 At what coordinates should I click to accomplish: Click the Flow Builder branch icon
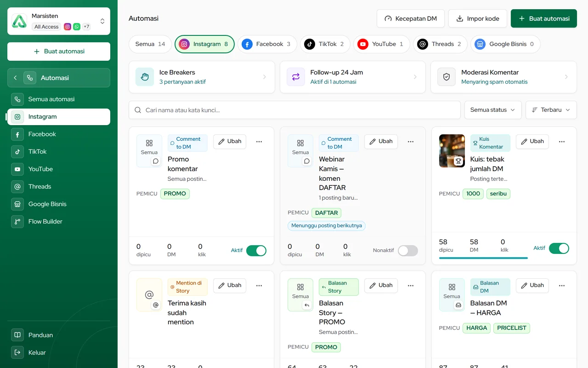point(17,222)
